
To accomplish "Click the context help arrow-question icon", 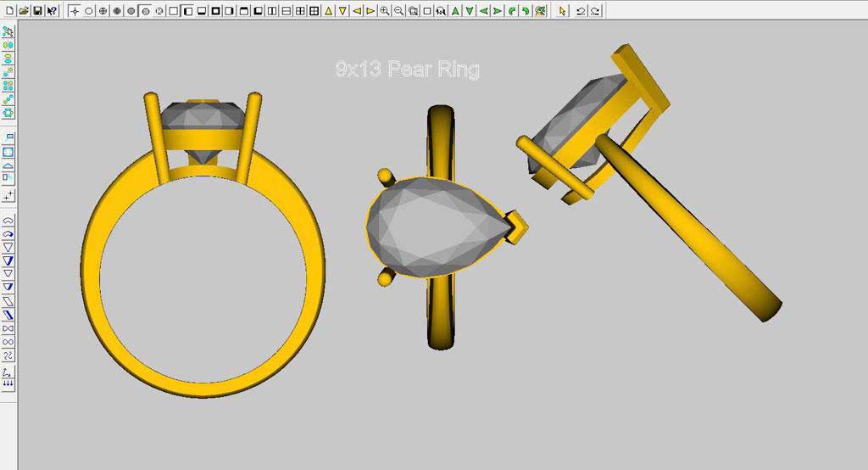I will pyautogui.click(x=52, y=10).
